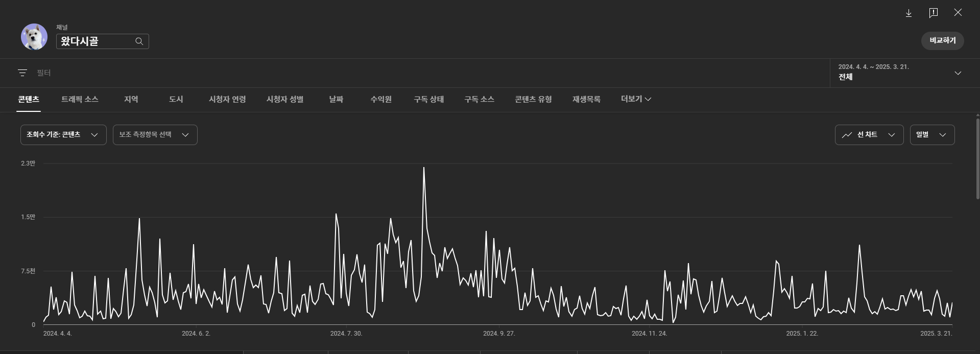Viewport: 980px width, 354px height.
Task: Open the date range dropdown 전체
Action: [x=900, y=73]
